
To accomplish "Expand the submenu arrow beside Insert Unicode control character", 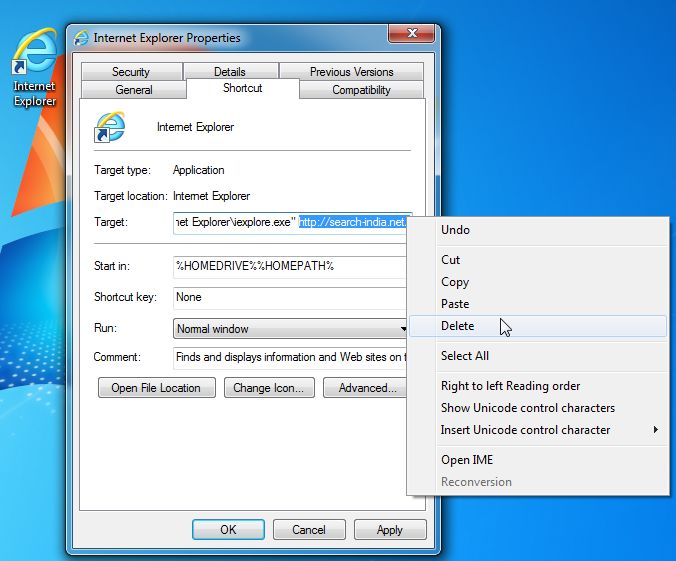I will [x=656, y=429].
